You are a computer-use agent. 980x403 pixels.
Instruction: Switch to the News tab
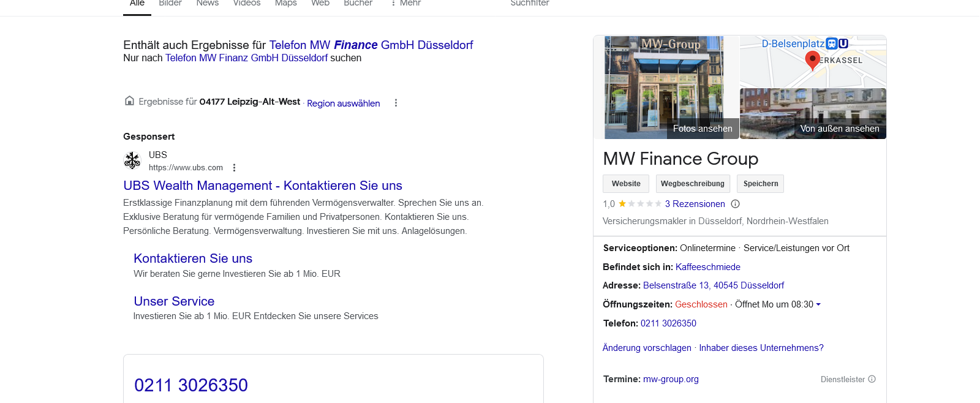coord(207,4)
